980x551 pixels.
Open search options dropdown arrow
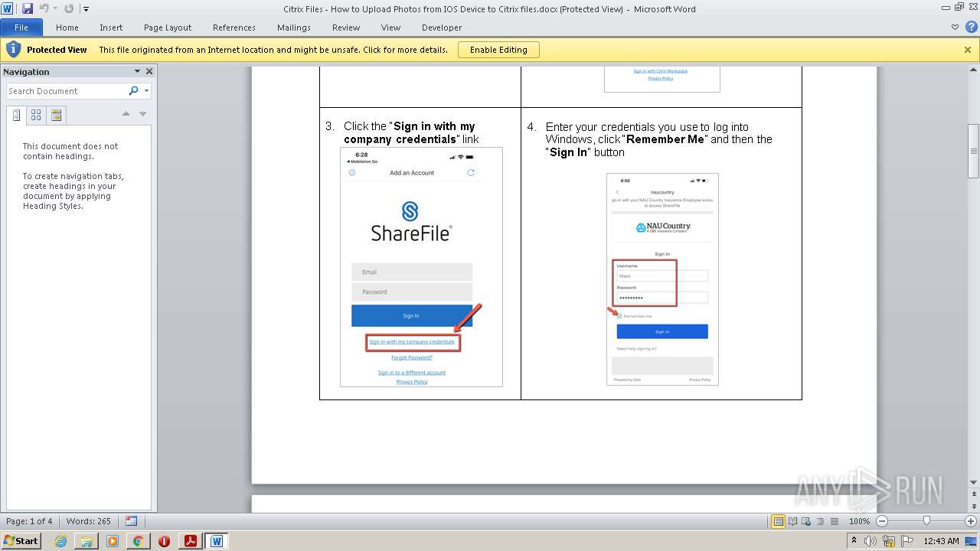(x=146, y=91)
